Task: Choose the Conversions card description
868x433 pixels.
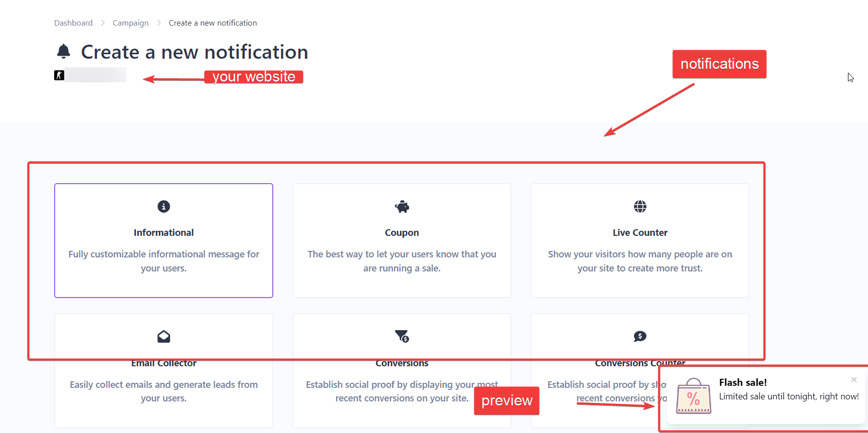Action: pos(402,391)
